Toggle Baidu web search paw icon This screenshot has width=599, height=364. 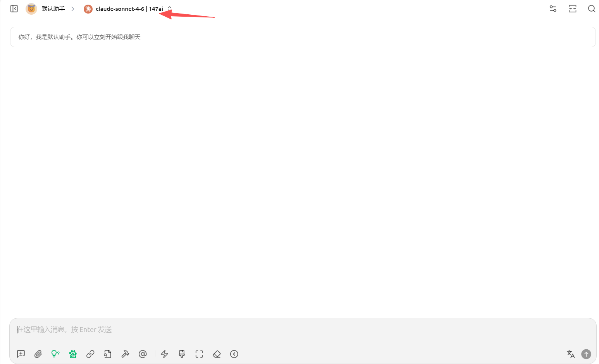pos(73,354)
